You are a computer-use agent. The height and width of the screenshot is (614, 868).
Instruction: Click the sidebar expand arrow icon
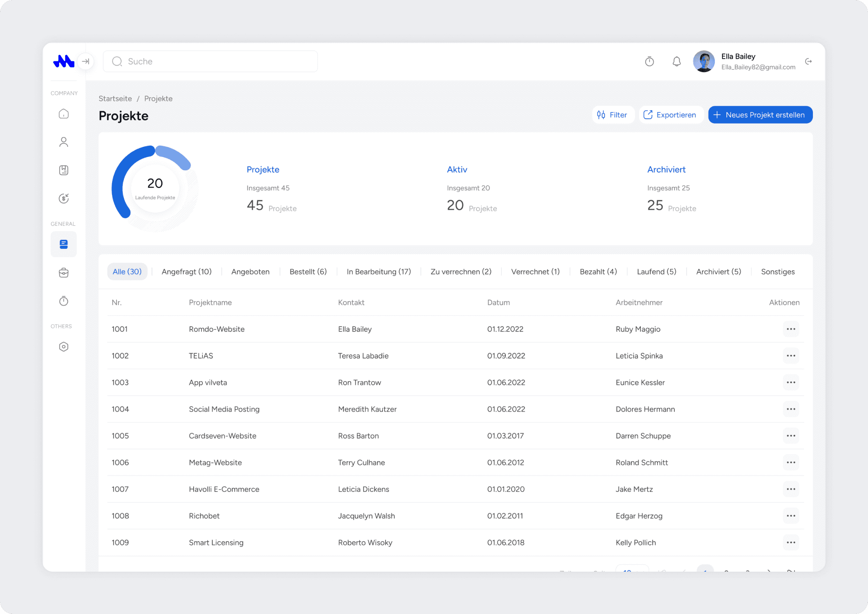pyautogui.click(x=86, y=61)
